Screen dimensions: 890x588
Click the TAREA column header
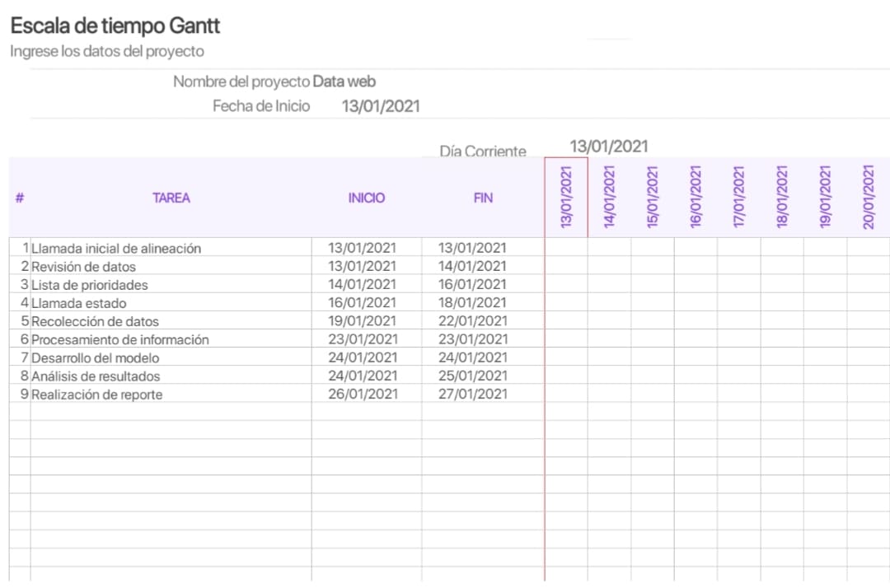point(171,198)
